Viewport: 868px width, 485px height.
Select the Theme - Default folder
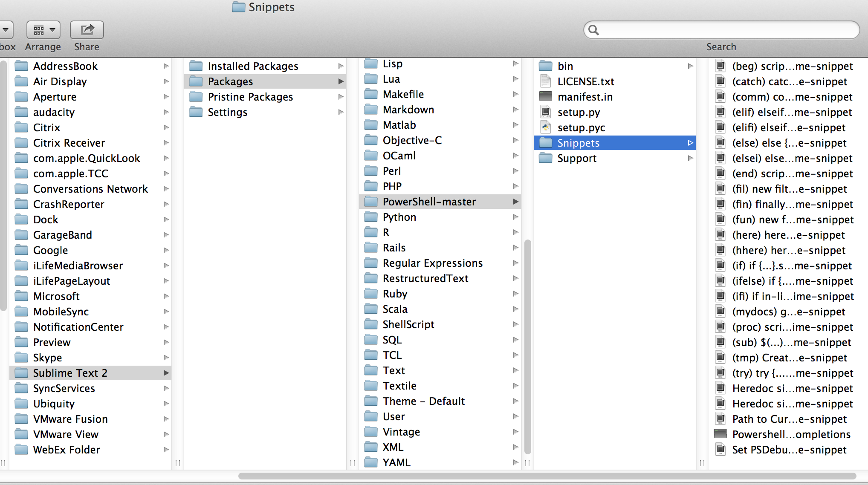pyautogui.click(x=440, y=401)
